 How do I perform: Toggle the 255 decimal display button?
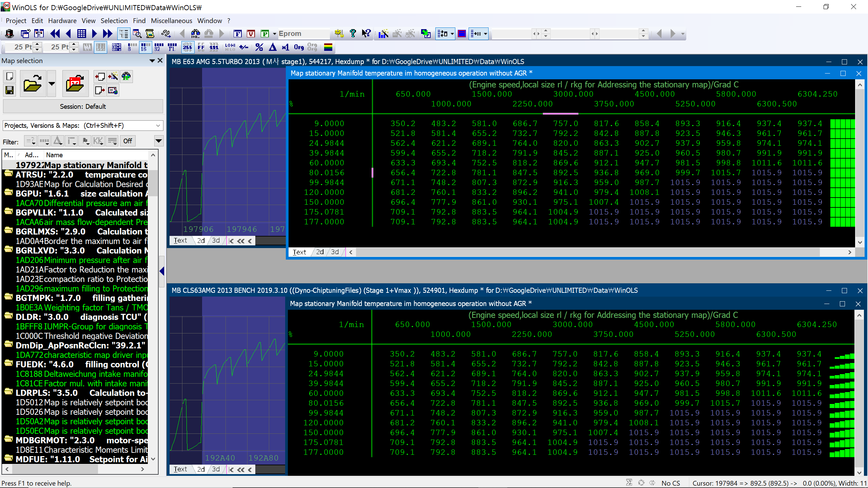(187, 47)
